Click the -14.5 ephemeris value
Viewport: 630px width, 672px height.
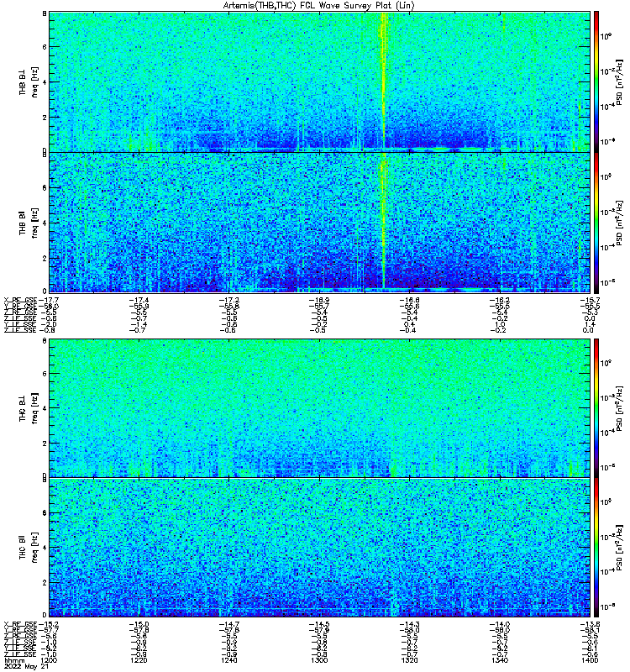320,624
